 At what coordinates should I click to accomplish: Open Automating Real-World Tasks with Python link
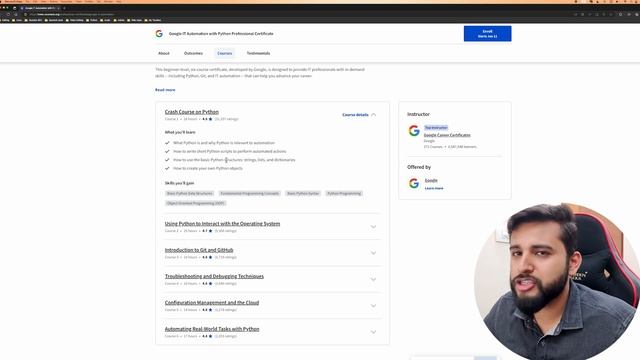[212, 329]
